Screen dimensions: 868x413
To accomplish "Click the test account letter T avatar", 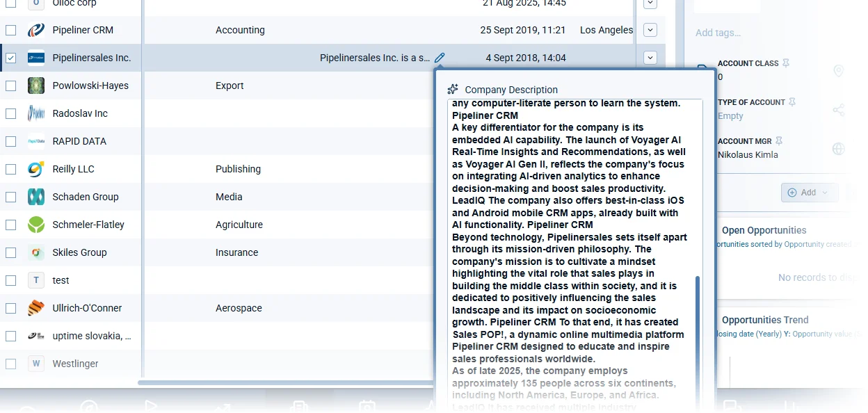I will pyautogui.click(x=36, y=280).
